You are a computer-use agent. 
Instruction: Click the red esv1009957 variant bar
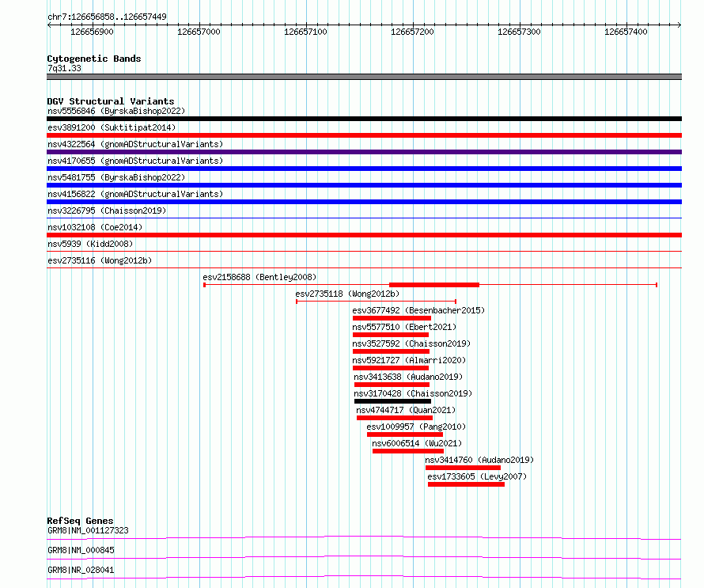tap(404, 434)
